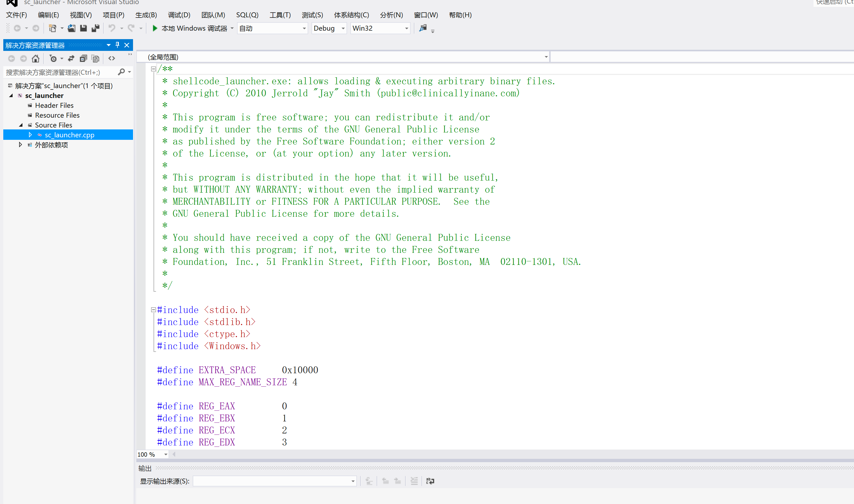Click the Redo toolbar icon
854x504 pixels.
coord(131,28)
